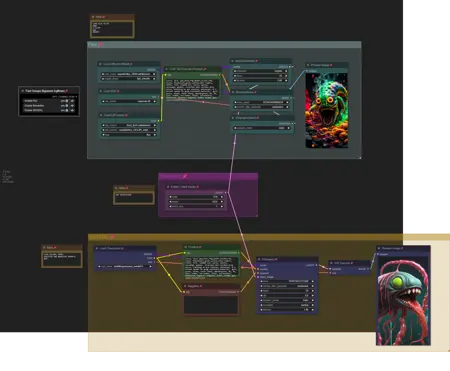This screenshot has width=450, height=371.
Task: Collapse the Fast Groups Bypasser node dot
Action: (x=23, y=91)
